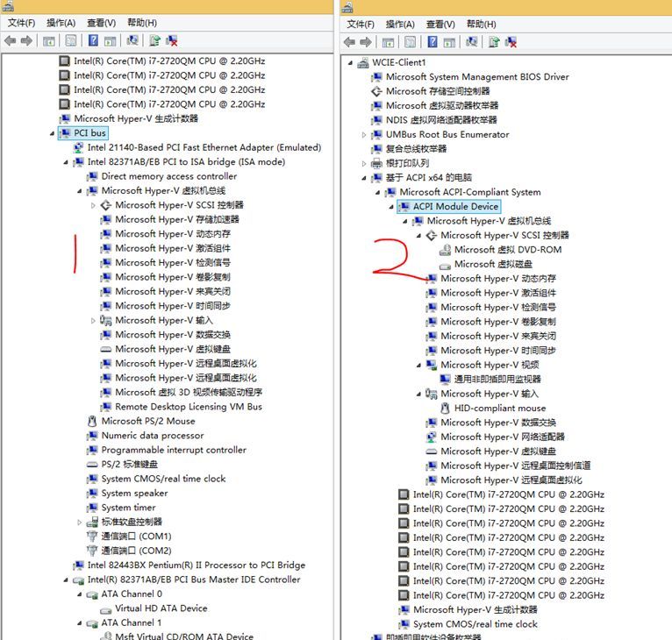The width and height of the screenshot is (672, 640).
Task: Click blue Help icon in right window toolbar
Action: tap(433, 41)
